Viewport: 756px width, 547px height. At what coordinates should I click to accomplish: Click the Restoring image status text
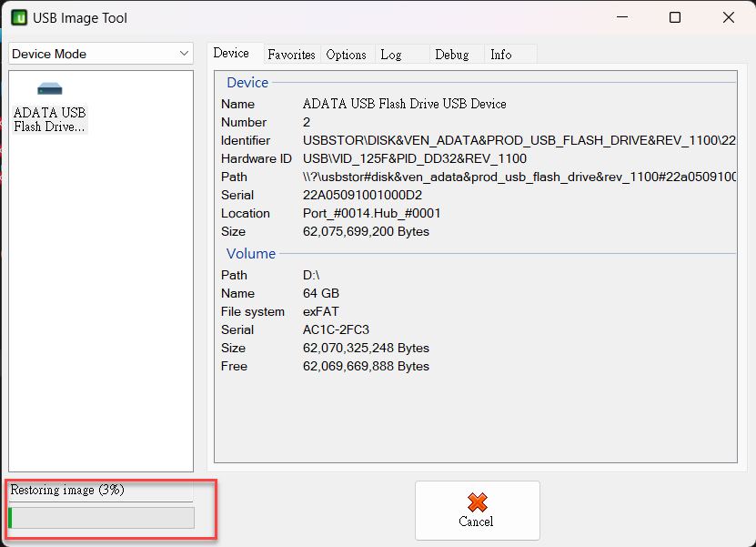click(67, 490)
